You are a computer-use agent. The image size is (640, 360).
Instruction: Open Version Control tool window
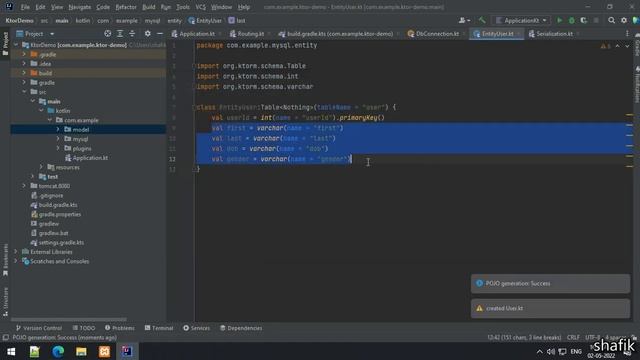pos(39,328)
